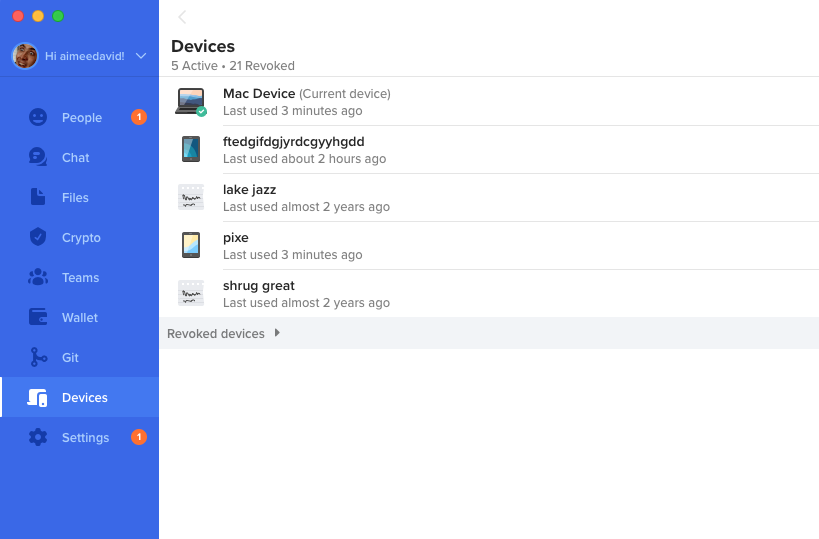Viewport: 819px width, 539px height.
Task: Open the Wallet icon in sidebar
Action: (38, 317)
